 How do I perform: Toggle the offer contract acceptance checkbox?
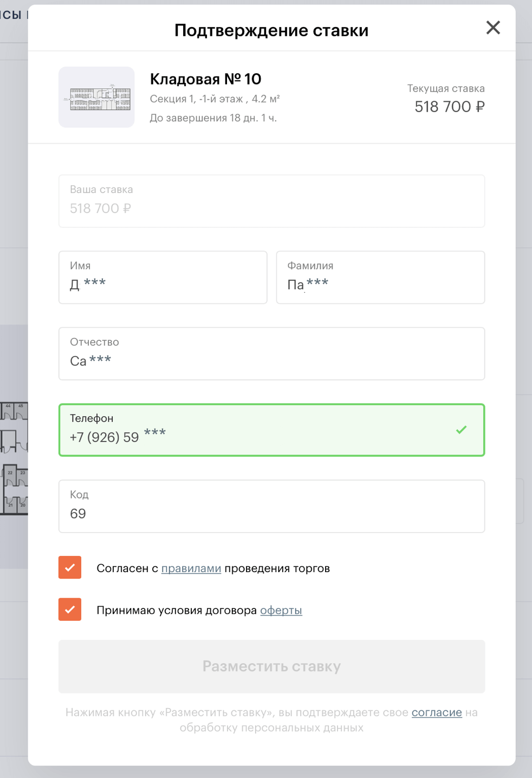[x=70, y=610]
